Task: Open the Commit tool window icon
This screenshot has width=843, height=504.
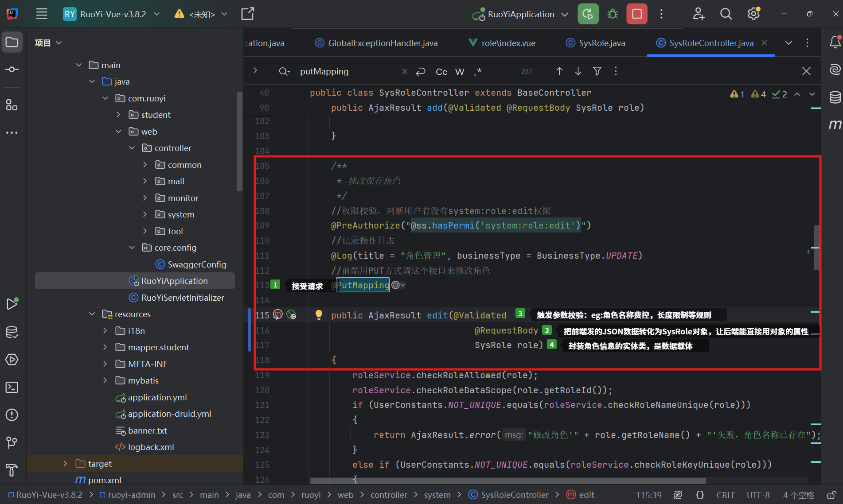Action: click(x=12, y=70)
